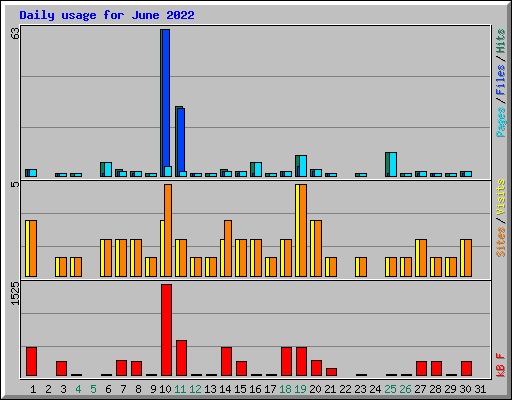Screen dimensions: 512x400
Task: Click the yellow Visits bar for day 19
Action: click(297, 230)
